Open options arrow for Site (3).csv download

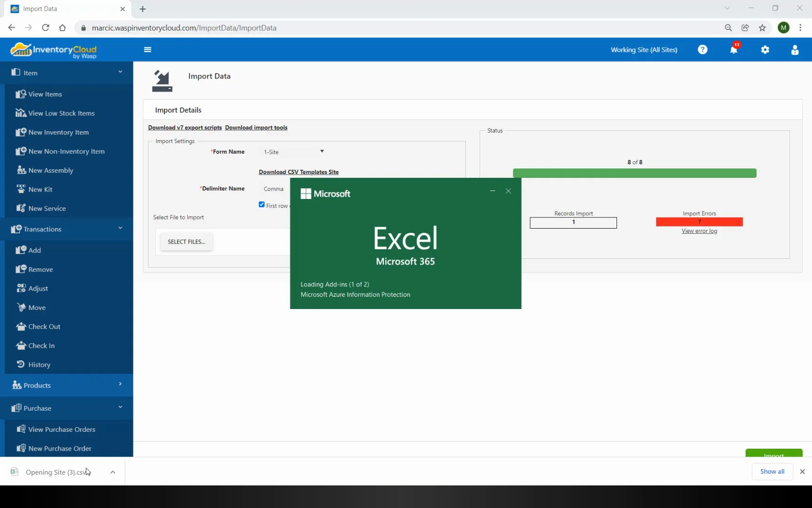[x=113, y=472]
